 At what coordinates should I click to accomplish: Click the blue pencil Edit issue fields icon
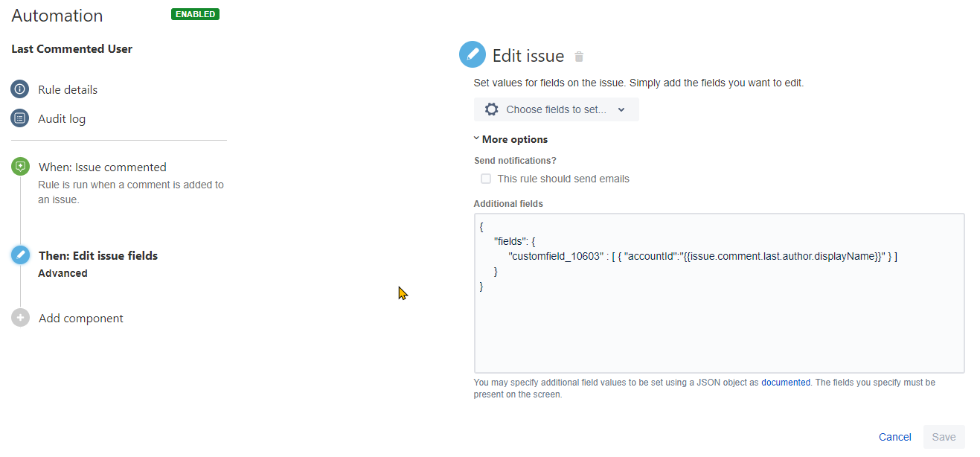(x=20, y=255)
